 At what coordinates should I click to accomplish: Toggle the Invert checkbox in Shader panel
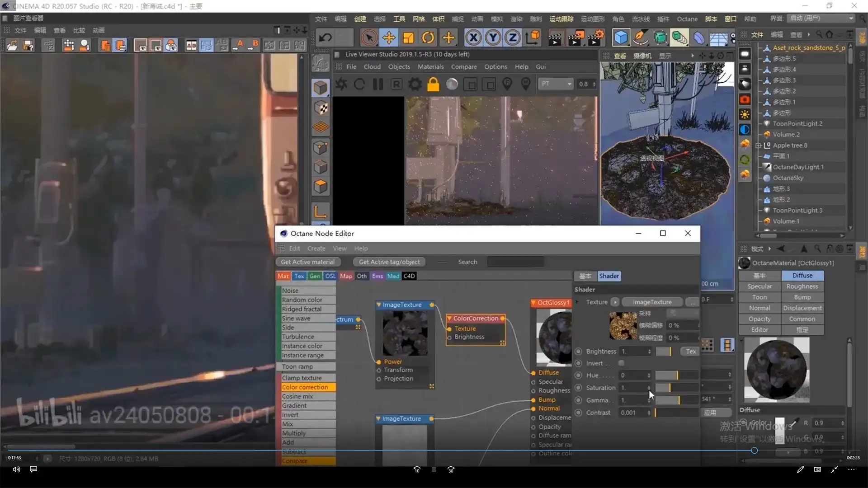[x=621, y=363]
